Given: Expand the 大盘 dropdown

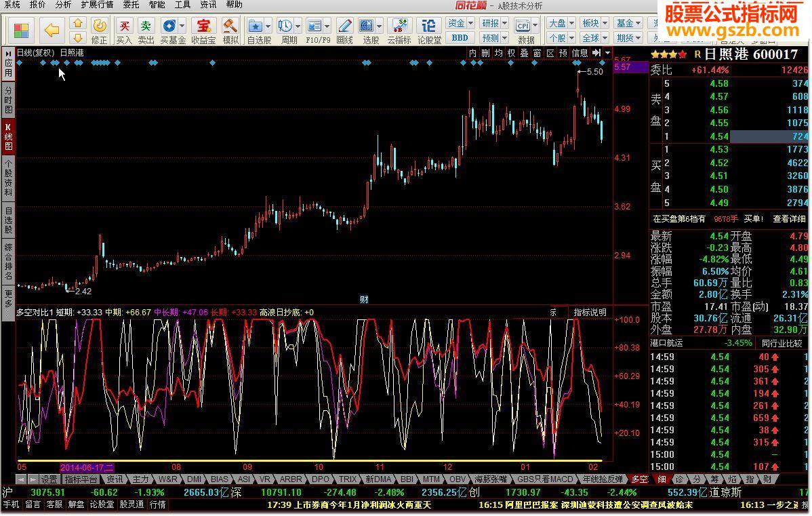Looking at the screenshot, I should coord(561,23).
